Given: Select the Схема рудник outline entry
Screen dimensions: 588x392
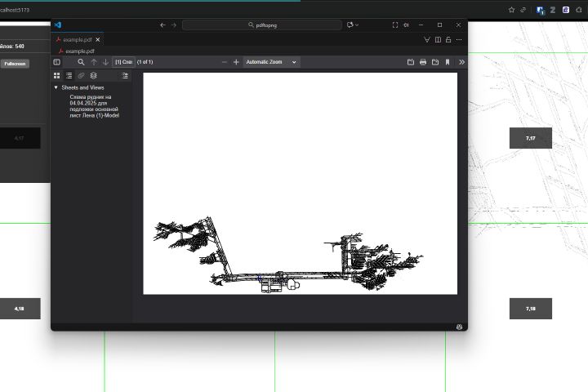Looking at the screenshot, I should pyautogui.click(x=94, y=106).
